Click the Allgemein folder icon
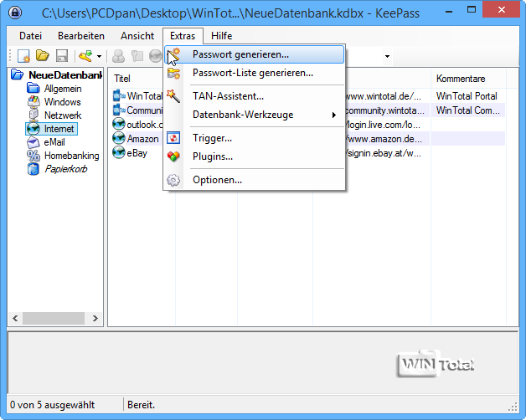The width and height of the screenshot is (526, 420). click(x=34, y=89)
